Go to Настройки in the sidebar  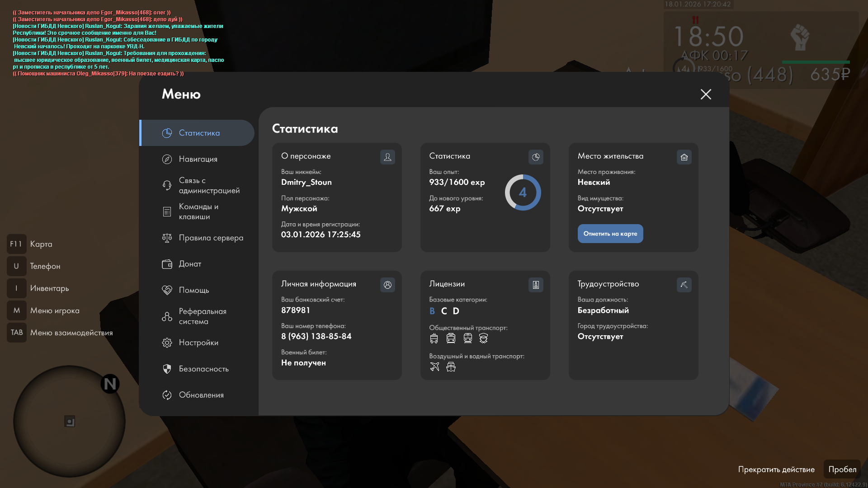coord(198,343)
